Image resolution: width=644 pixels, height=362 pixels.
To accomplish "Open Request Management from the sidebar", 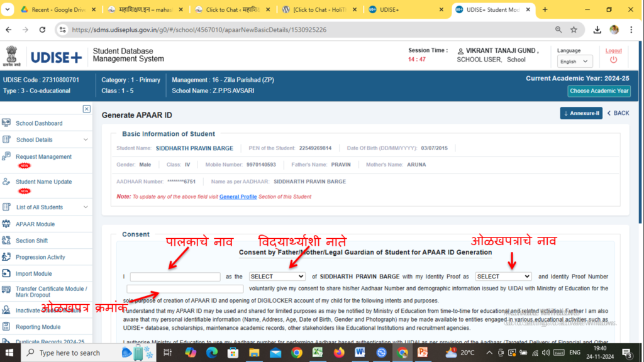I will 43,156.
